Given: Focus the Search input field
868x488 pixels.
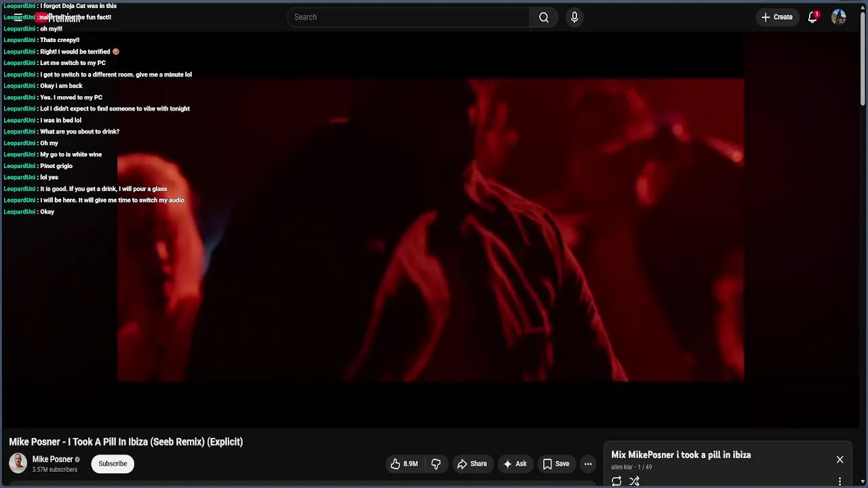Looking at the screenshot, I should pos(408,17).
